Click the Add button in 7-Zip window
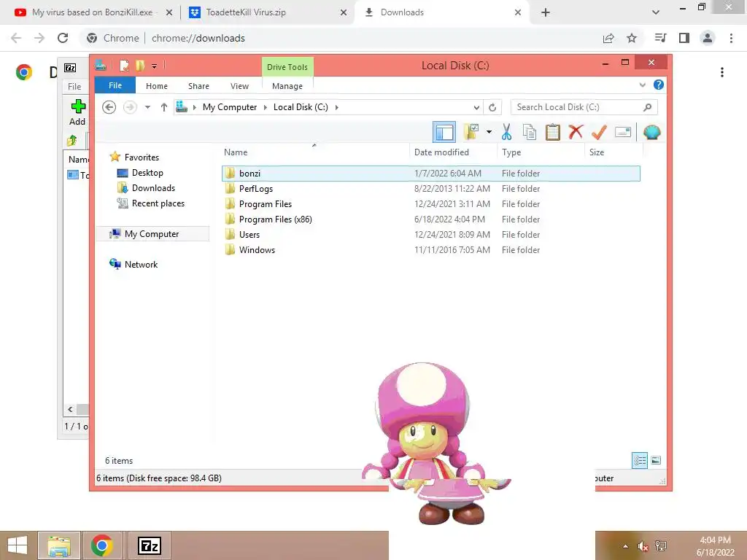This screenshot has width=747, height=560. pos(77,112)
